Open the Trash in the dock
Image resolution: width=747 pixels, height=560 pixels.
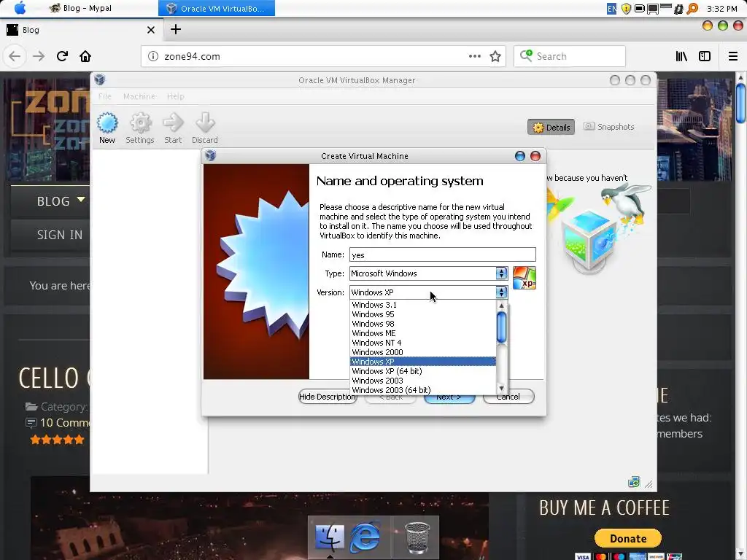tap(417, 537)
